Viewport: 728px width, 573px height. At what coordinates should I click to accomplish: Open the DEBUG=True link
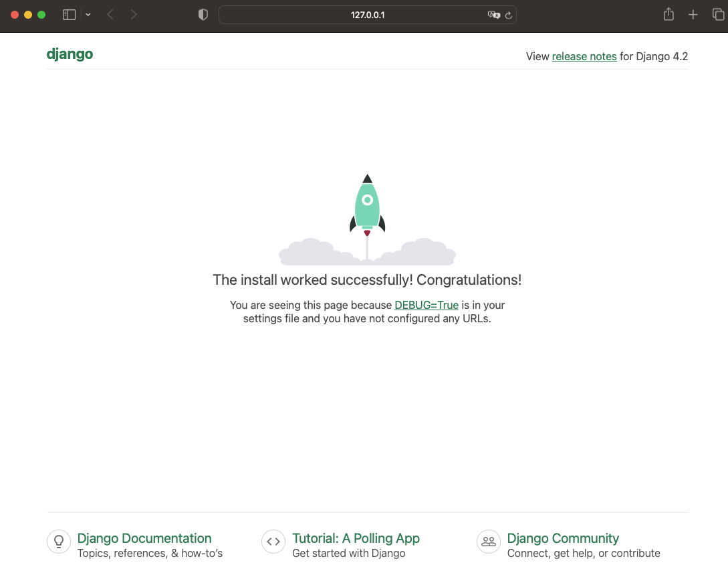[x=427, y=305]
